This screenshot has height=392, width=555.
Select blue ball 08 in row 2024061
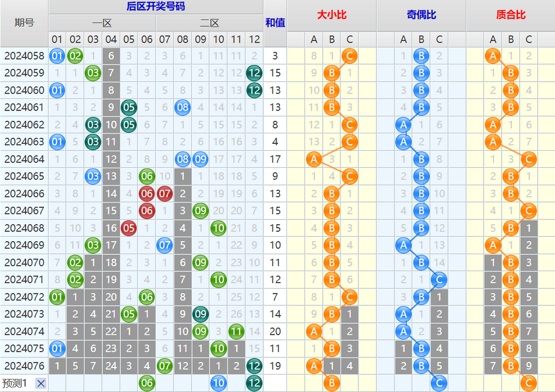click(x=182, y=108)
